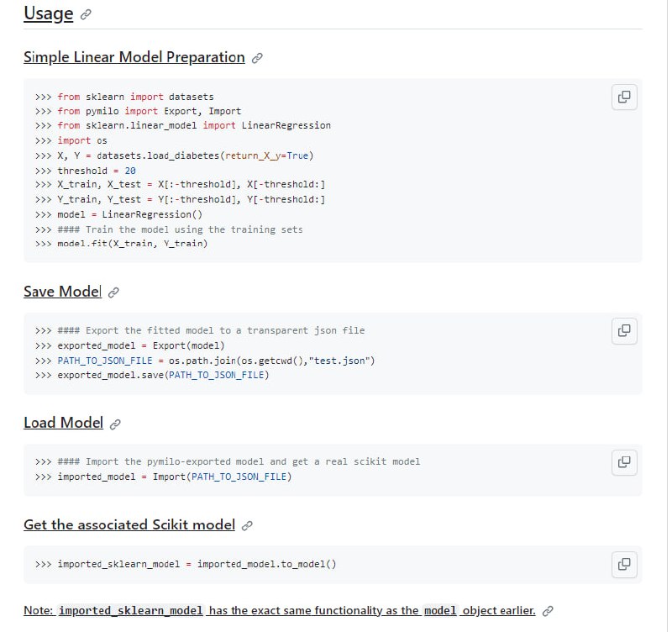Copy the Load Model code snippet
The width and height of the screenshot is (672, 632).
pyautogui.click(x=624, y=461)
